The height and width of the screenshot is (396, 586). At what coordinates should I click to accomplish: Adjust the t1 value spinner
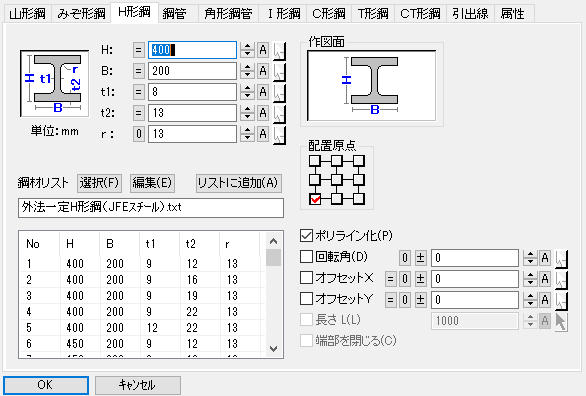(247, 92)
